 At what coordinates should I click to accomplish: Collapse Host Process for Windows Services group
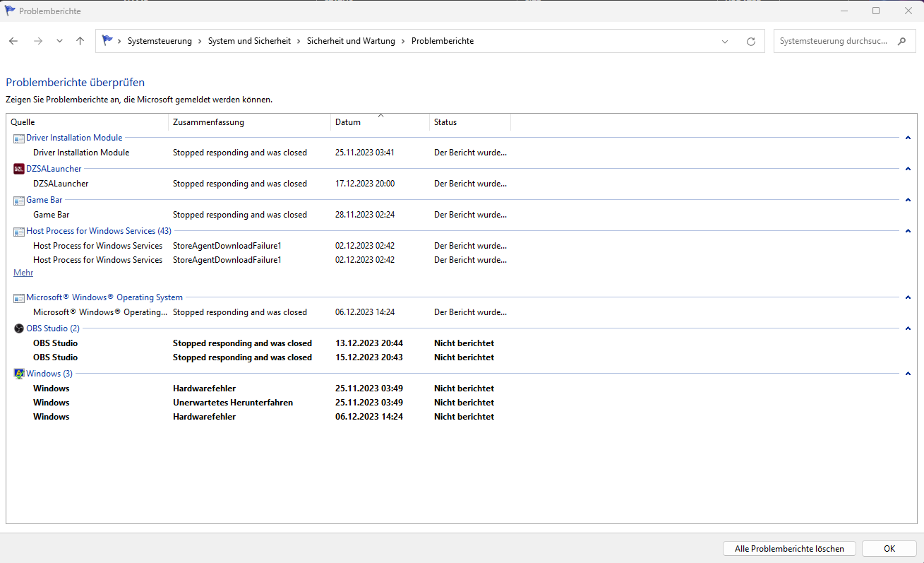coord(908,231)
